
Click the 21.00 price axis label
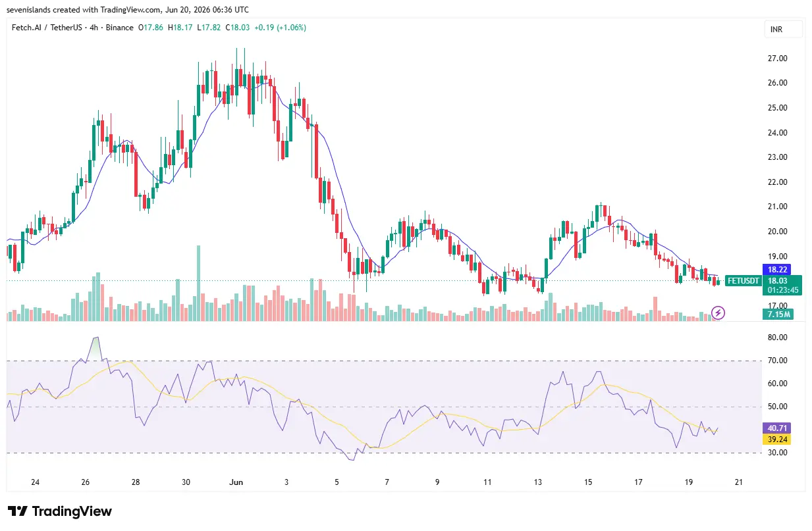coord(778,207)
